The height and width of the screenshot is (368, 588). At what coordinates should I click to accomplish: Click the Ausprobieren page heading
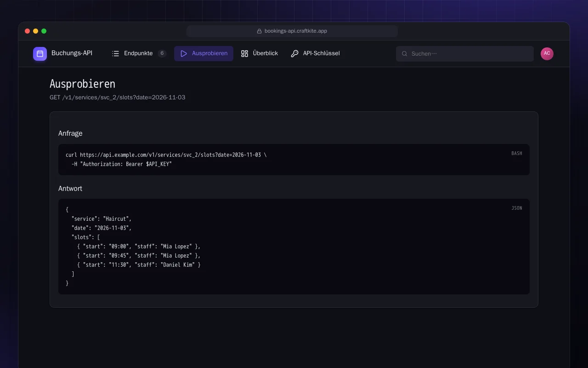82,84
